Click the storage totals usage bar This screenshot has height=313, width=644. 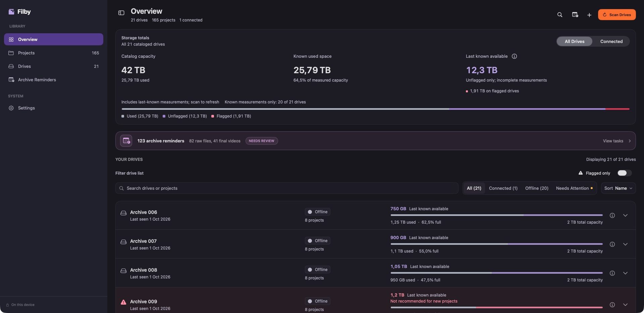click(375, 109)
